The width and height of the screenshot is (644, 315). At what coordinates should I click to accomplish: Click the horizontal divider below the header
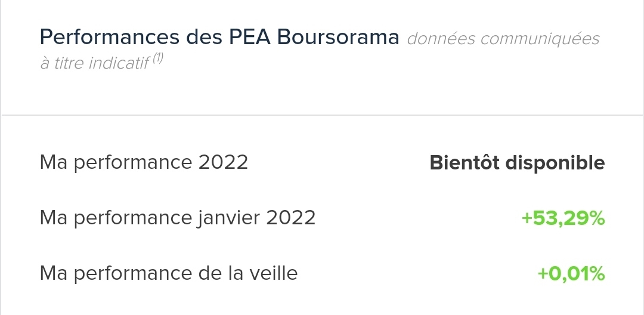point(322,115)
